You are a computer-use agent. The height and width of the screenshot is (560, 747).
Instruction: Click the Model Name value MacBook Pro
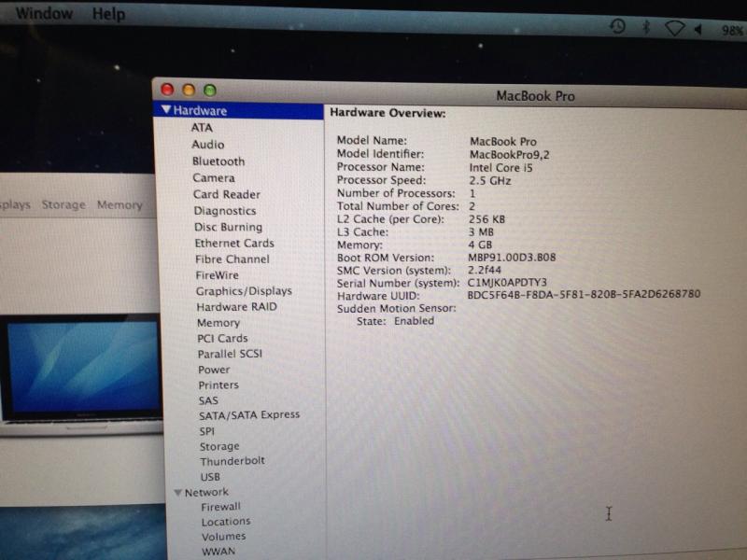pyautogui.click(x=503, y=142)
